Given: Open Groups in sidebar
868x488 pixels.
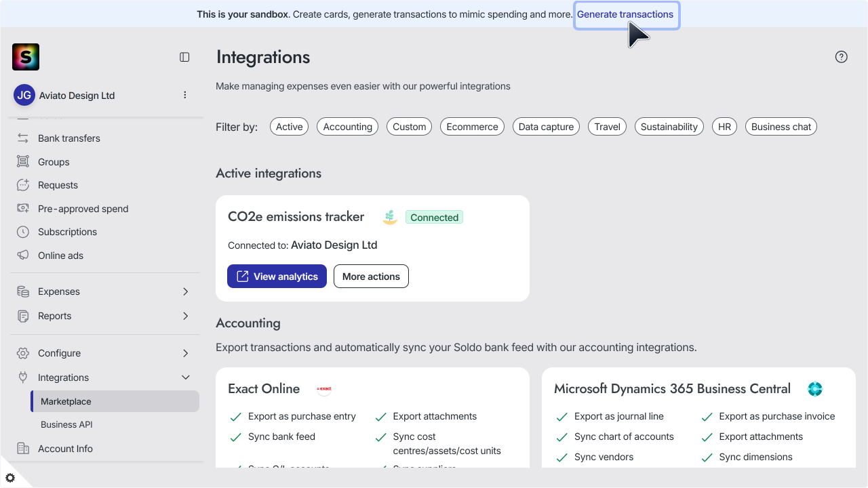Looking at the screenshot, I should pos(54,162).
